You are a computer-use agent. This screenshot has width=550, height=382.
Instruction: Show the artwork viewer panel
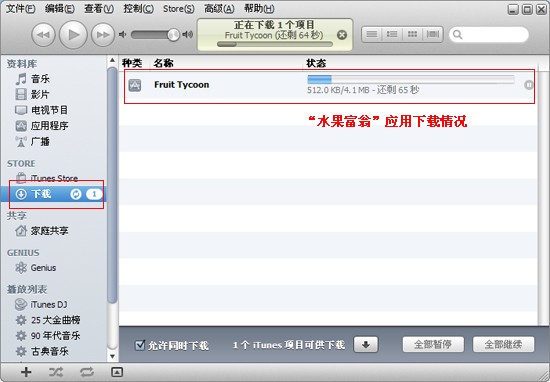click(117, 372)
